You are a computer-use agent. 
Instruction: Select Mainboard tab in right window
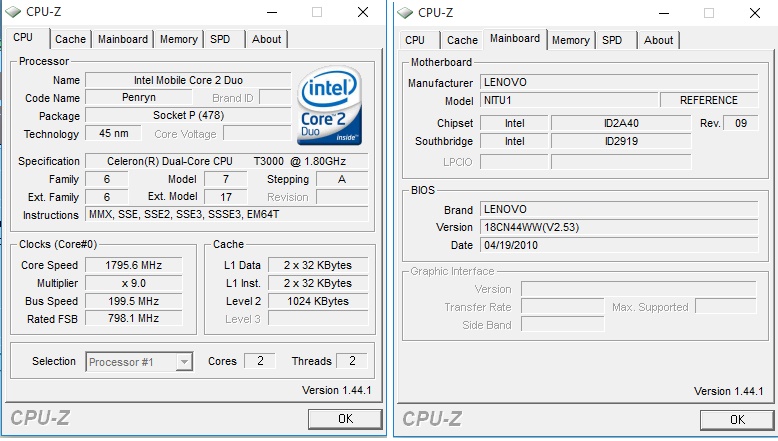point(515,39)
